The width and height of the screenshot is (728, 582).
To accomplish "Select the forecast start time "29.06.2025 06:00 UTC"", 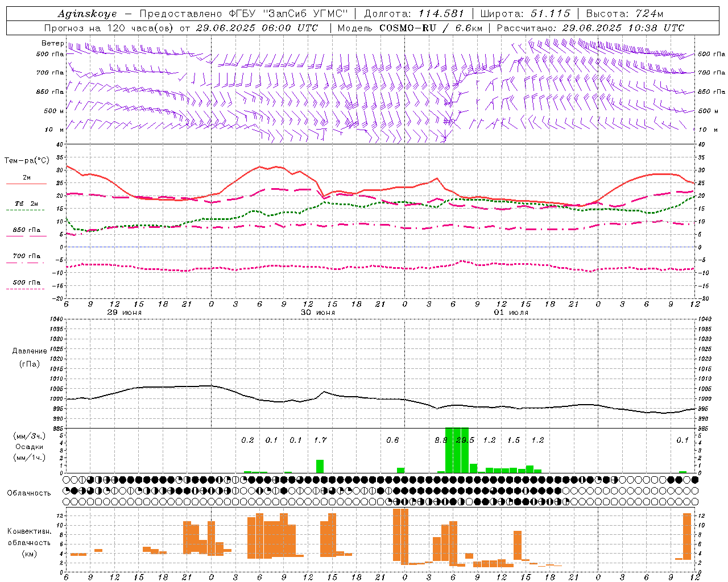I will [x=257, y=28].
